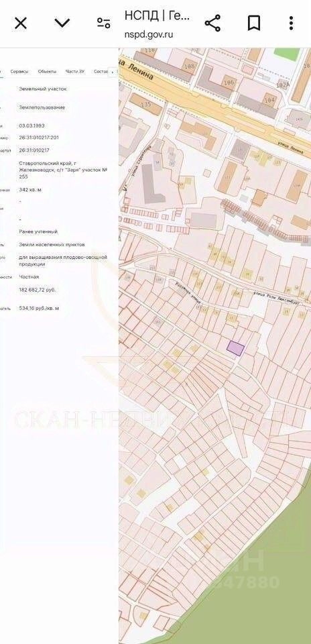Click building 106 near улица Ленина
Image resolution: width=311 pixels, height=644 pixels.
(229, 82)
